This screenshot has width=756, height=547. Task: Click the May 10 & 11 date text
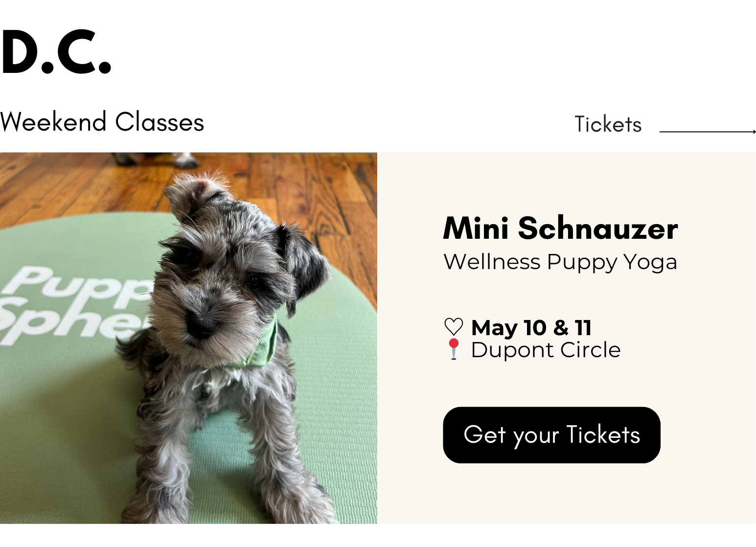pyautogui.click(x=531, y=327)
